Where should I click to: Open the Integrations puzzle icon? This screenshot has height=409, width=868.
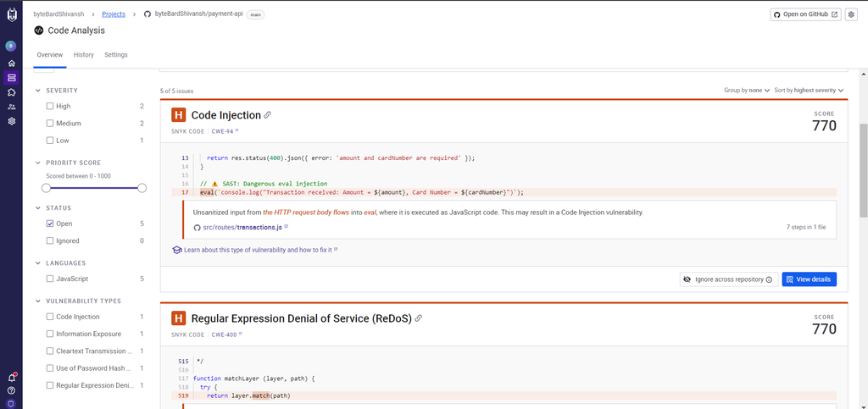[12, 92]
